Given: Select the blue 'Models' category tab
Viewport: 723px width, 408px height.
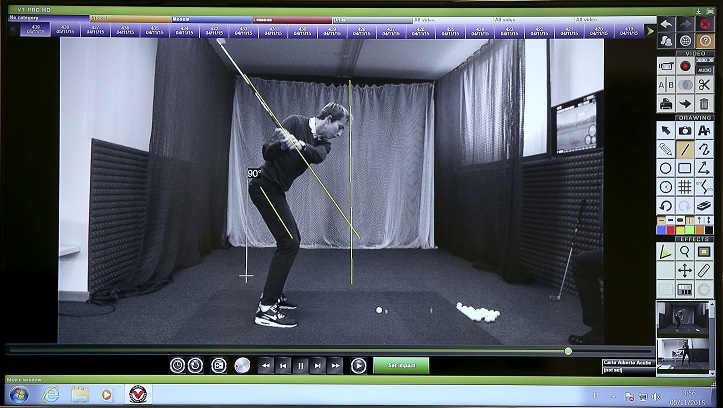Looking at the screenshot, I should (x=212, y=19).
